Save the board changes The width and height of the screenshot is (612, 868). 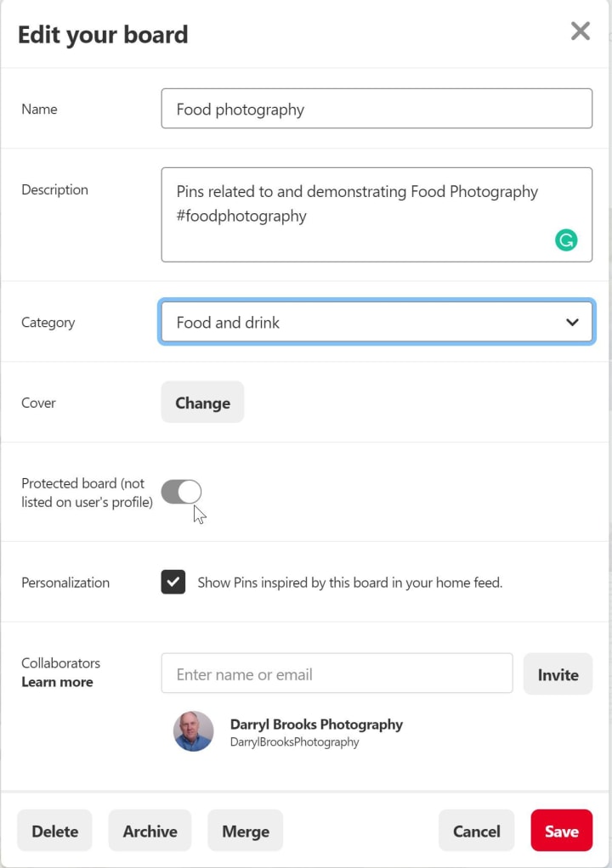click(561, 831)
